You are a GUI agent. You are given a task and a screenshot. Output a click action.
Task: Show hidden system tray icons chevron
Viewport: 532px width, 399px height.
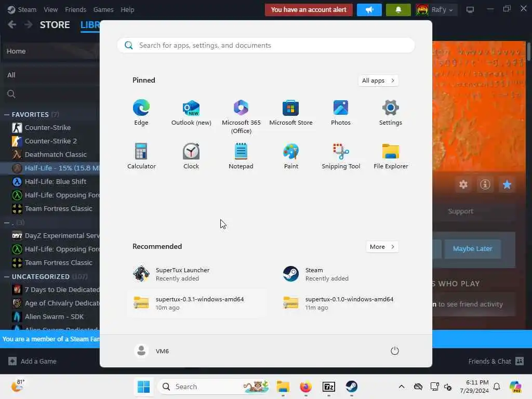[402, 387]
